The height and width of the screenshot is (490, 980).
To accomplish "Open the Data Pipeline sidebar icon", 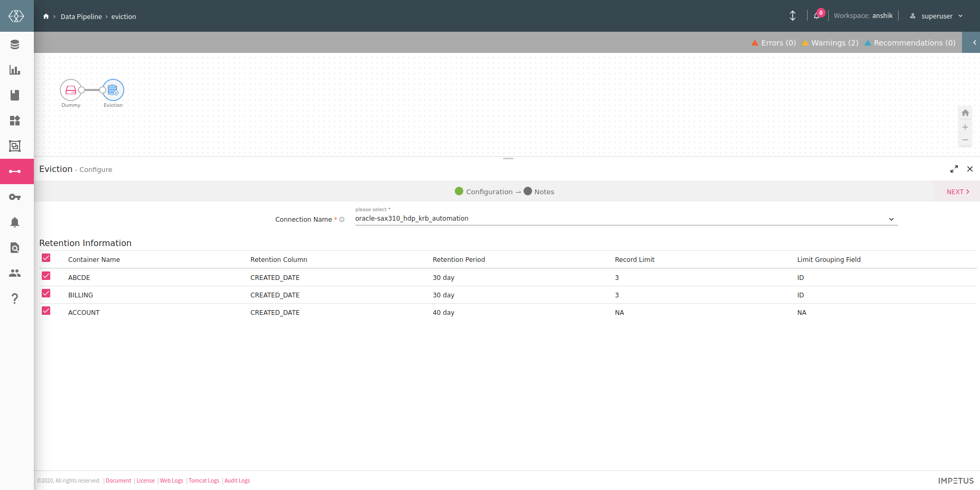I will pos(15,171).
